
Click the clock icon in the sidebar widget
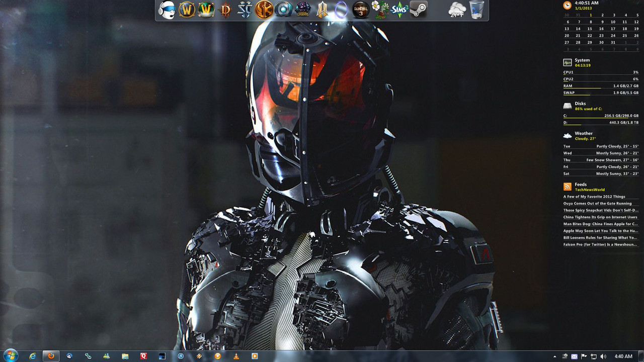tap(568, 5)
